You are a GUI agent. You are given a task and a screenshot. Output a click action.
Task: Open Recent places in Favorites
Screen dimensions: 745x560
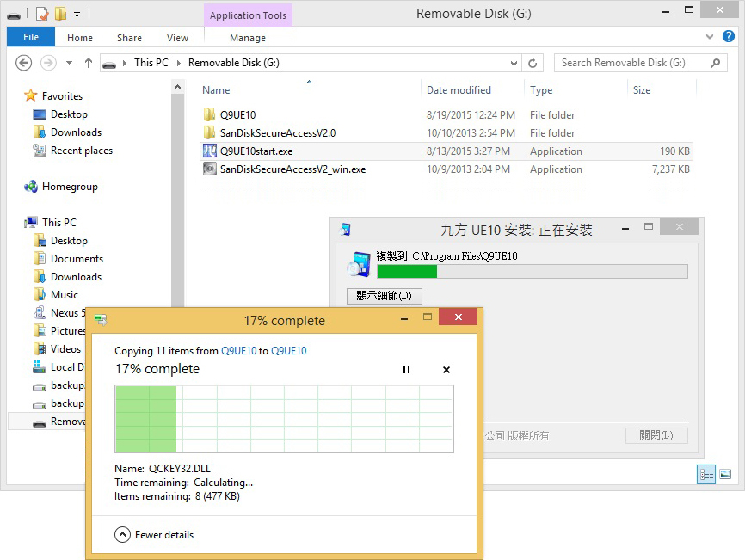click(82, 150)
